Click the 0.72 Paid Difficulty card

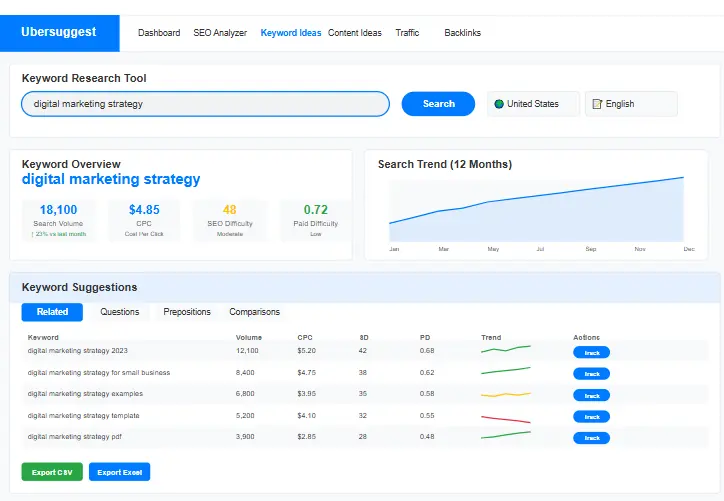coord(315,221)
